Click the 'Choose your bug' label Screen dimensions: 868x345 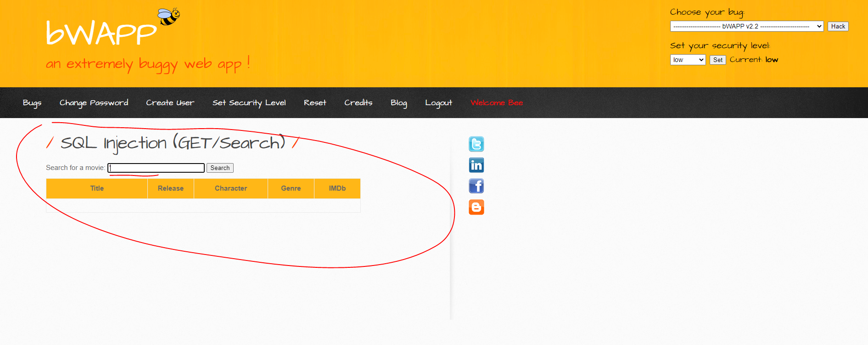(x=707, y=12)
